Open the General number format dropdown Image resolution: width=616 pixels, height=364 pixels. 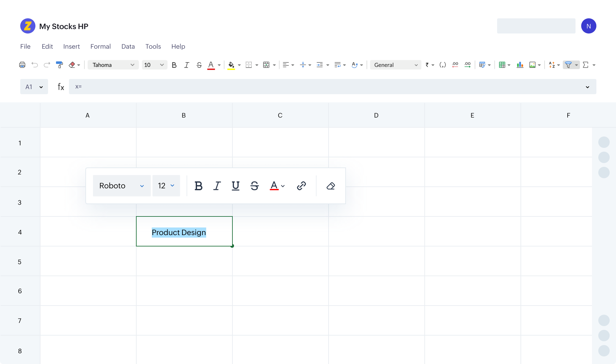395,65
